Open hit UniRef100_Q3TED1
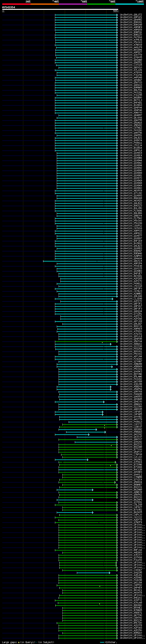Image resolution: width=146 pixels, height=644 pixels. (131, 502)
